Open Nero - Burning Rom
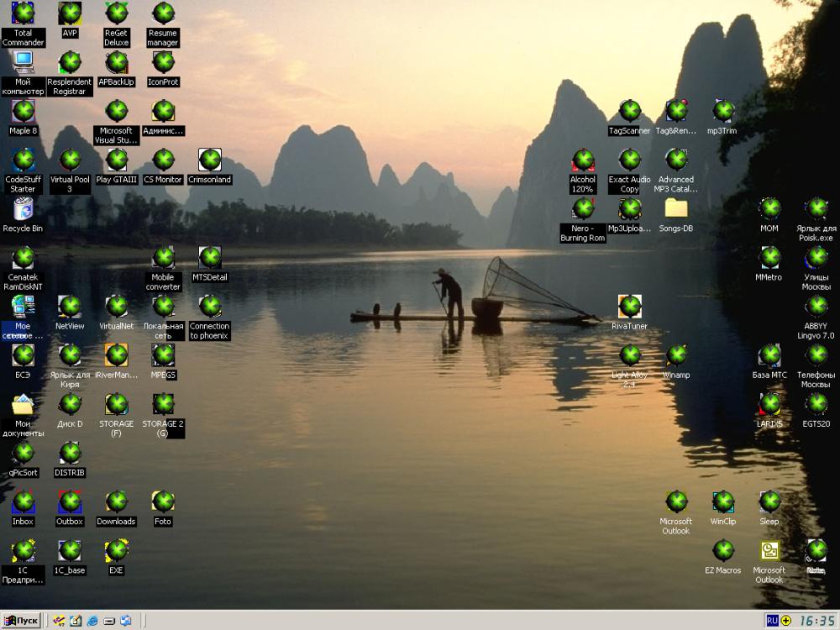The width and height of the screenshot is (840, 630). (583, 208)
